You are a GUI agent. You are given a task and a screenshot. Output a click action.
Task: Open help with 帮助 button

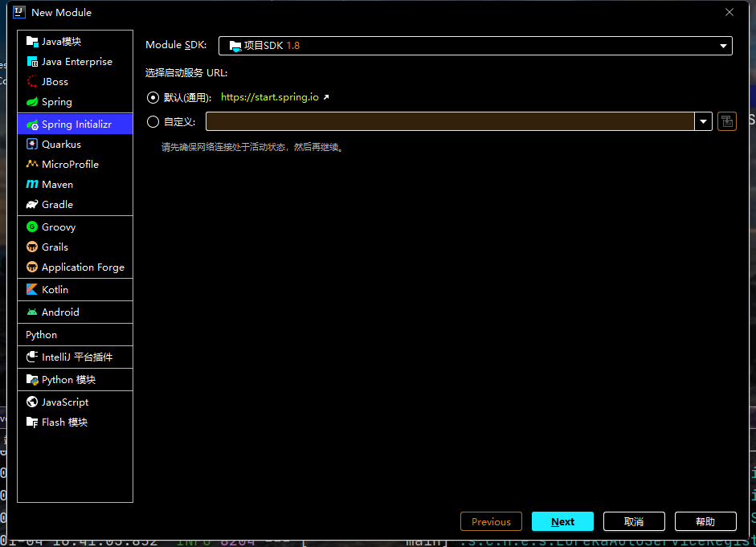(x=705, y=521)
